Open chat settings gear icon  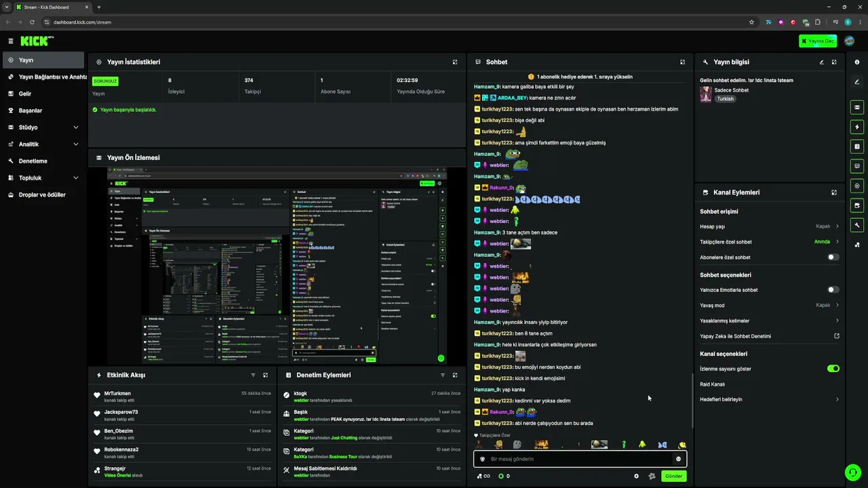coord(636,476)
